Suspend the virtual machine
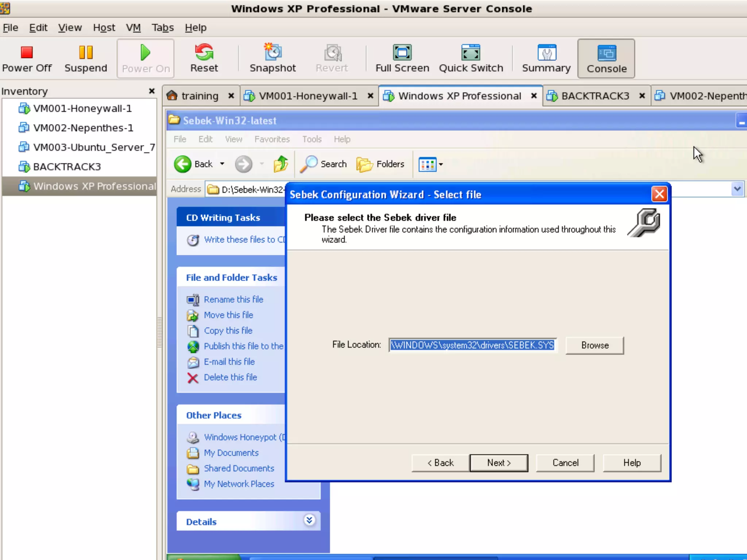 pos(86,58)
